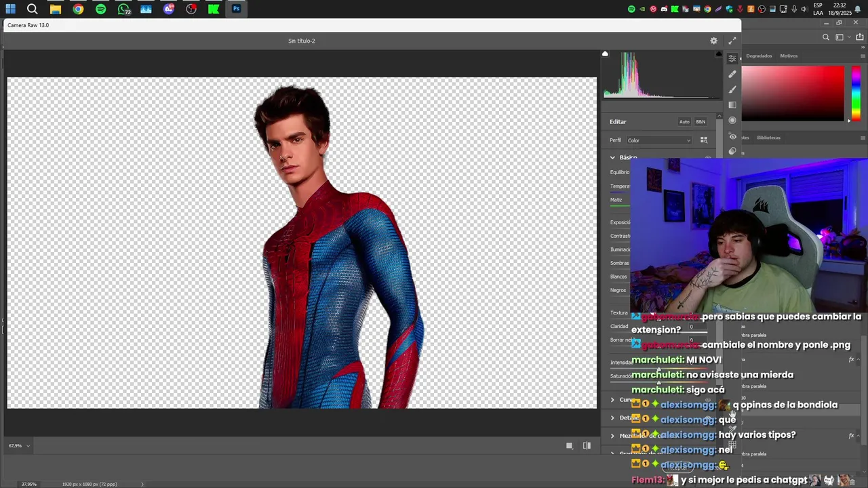Select the Spot Removal healing tool
The image size is (868, 488).
pos(732,74)
